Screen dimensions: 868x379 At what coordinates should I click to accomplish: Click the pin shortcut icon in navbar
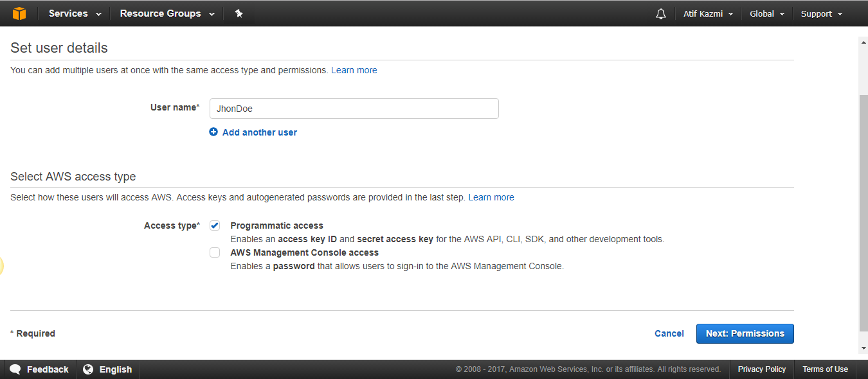(239, 13)
